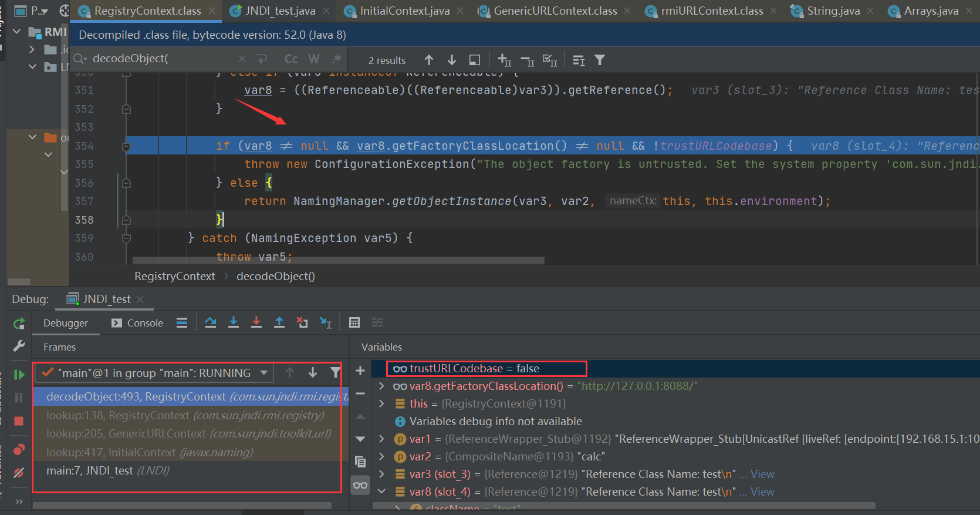Open search results in Find window icon
This screenshot has width=980, height=515.
pyautogui.click(x=579, y=60)
